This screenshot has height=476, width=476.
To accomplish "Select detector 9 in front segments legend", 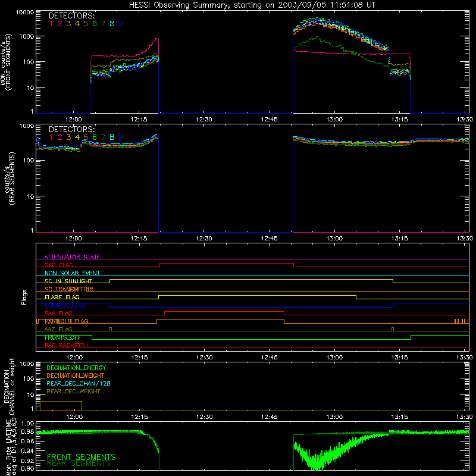I will tap(121, 24).
